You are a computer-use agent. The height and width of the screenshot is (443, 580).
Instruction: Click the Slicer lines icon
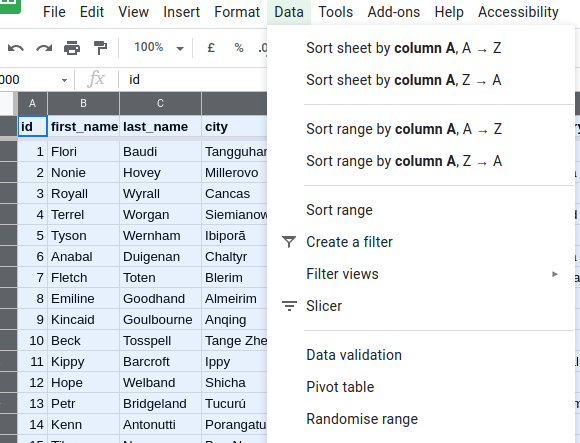pos(289,306)
